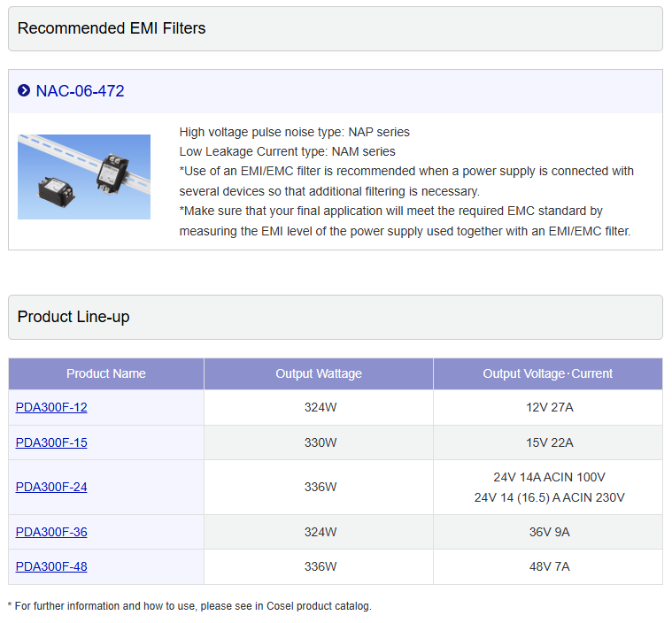Click the Cosel product catalog footnote
Screen dimensions: 672x623
coord(189,606)
